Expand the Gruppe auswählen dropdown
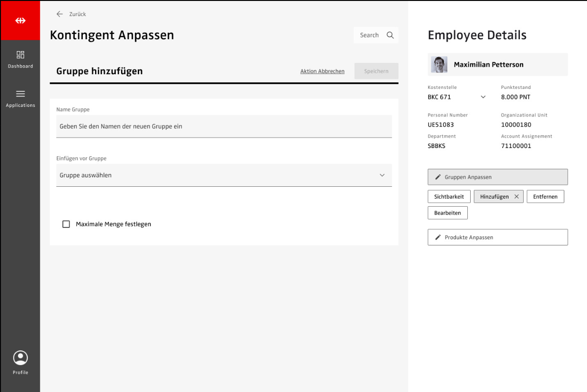The height and width of the screenshot is (392, 587). point(382,175)
